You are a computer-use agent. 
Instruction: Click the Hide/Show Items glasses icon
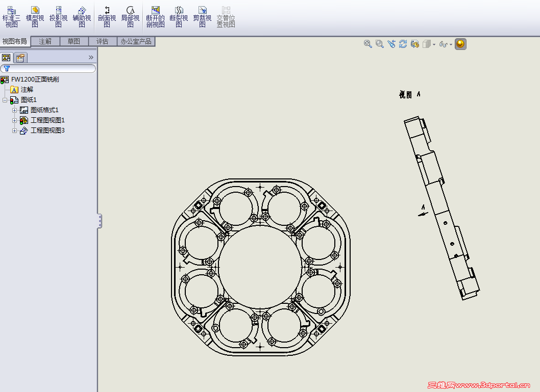[443, 44]
